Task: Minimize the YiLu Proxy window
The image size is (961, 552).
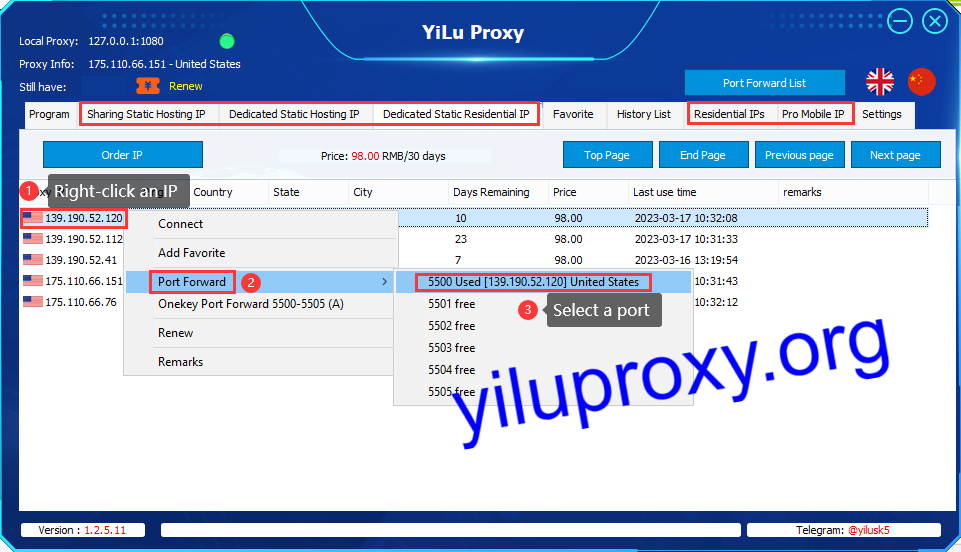Action: coord(900,21)
